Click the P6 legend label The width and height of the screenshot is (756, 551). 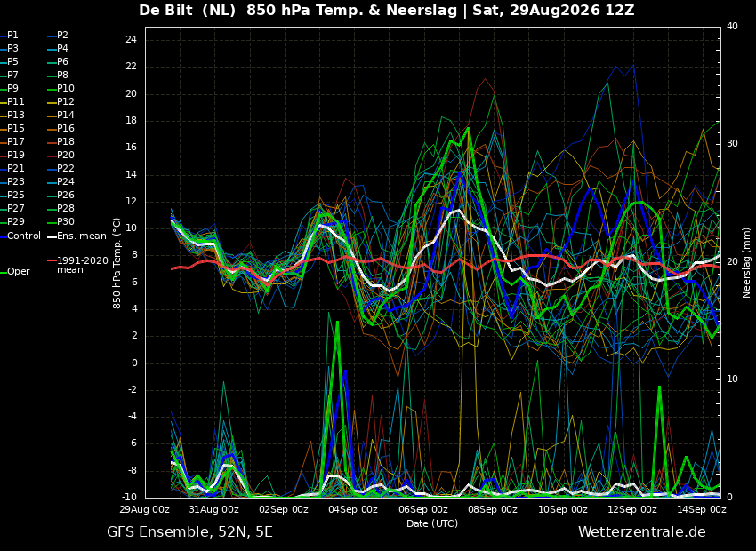[x=58, y=61]
